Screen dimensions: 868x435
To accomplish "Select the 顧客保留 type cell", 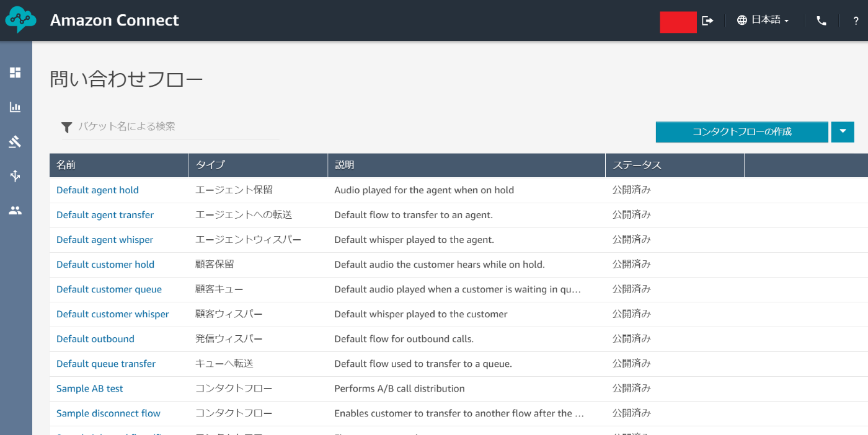I will click(215, 265).
